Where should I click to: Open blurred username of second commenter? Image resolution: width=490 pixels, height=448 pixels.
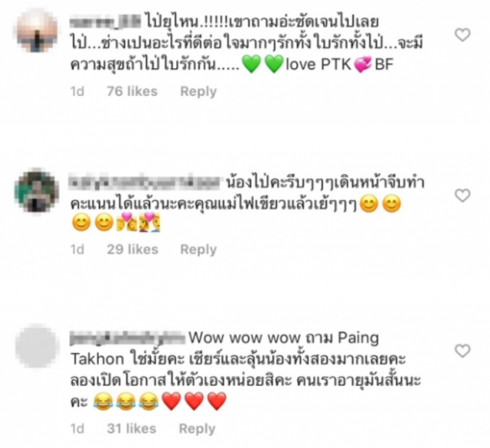(x=145, y=183)
